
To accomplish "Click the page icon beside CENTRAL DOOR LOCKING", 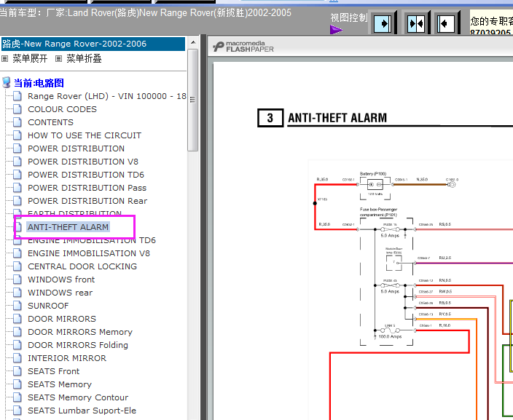I will tap(17, 266).
